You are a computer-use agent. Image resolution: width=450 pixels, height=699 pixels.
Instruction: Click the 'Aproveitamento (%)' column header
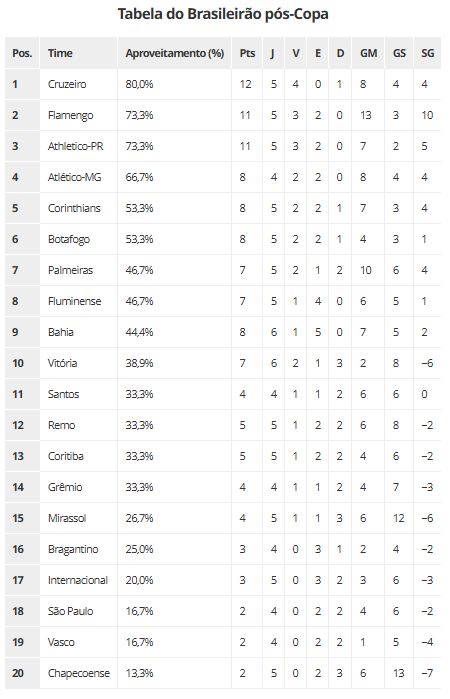coord(174,53)
